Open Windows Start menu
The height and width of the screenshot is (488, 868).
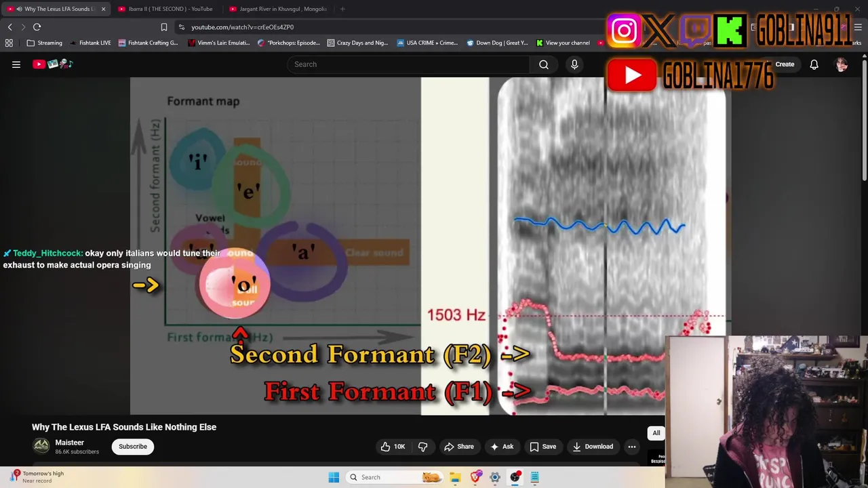(x=334, y=477)
